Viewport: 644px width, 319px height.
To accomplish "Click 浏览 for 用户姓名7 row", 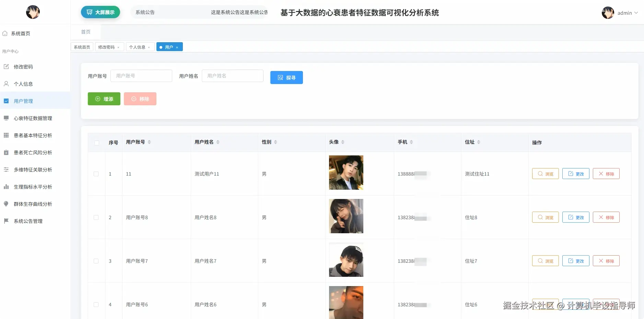I will click(x=546, y=261).
